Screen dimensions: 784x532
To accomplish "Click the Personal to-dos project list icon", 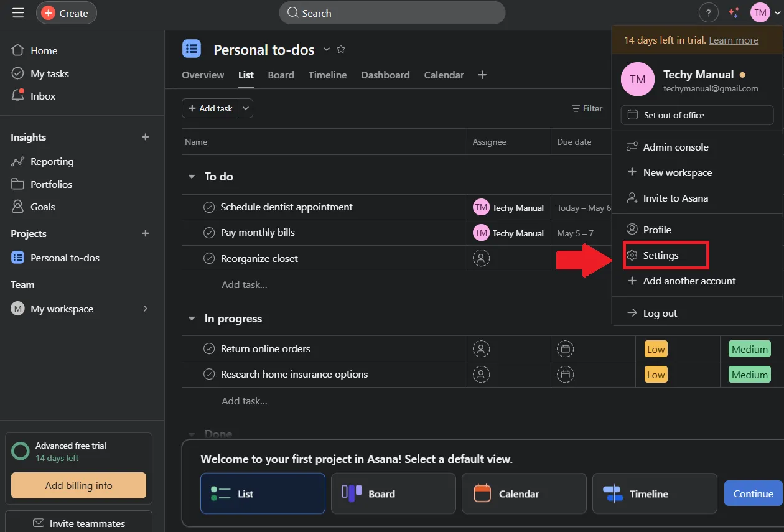I will (x=192, y=49).
